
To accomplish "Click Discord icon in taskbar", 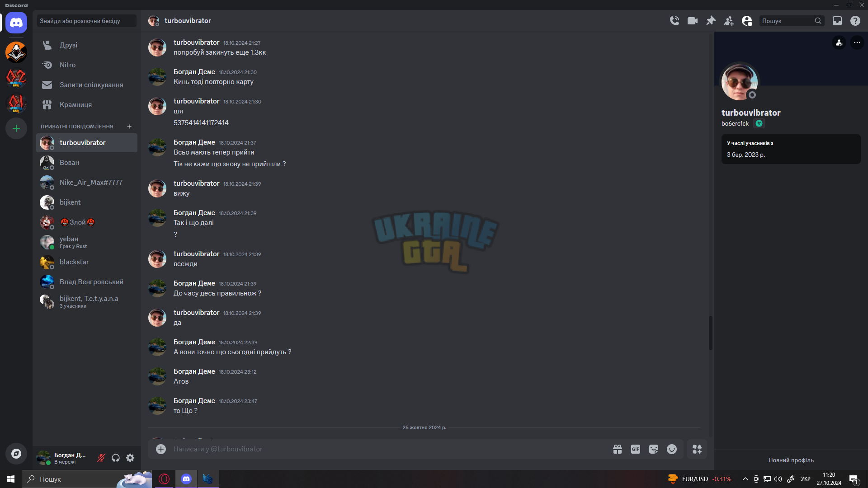I will click(x=186, y=479).
